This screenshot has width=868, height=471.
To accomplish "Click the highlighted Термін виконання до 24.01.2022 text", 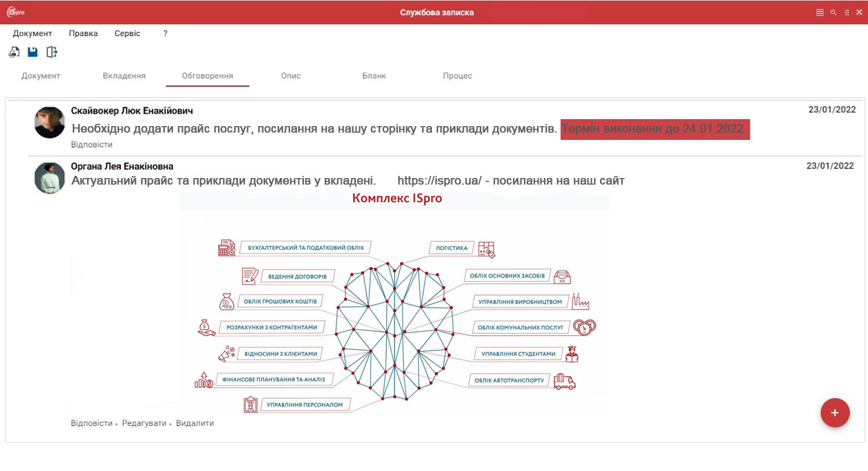I will (x=655, y=129).
